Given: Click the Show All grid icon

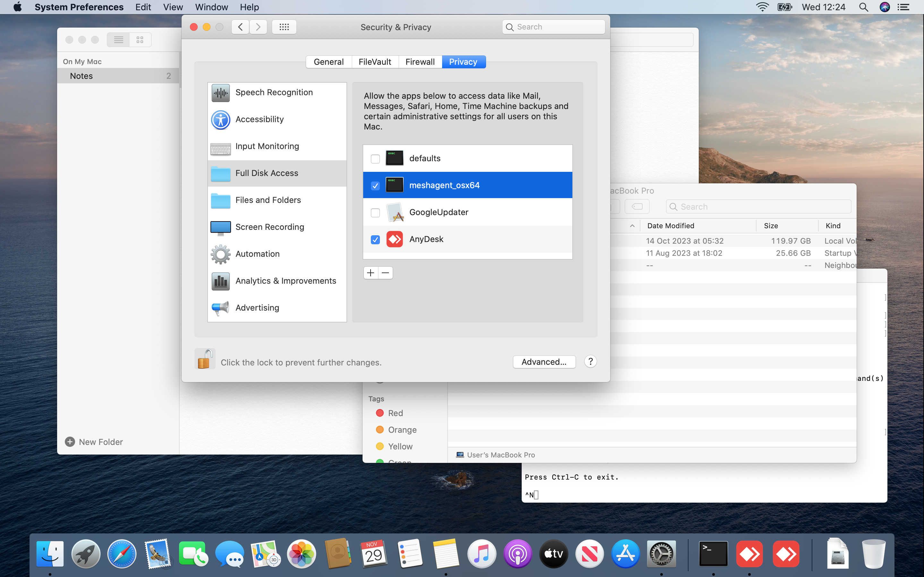Looking at the screenshot, I should coord(284,27).
